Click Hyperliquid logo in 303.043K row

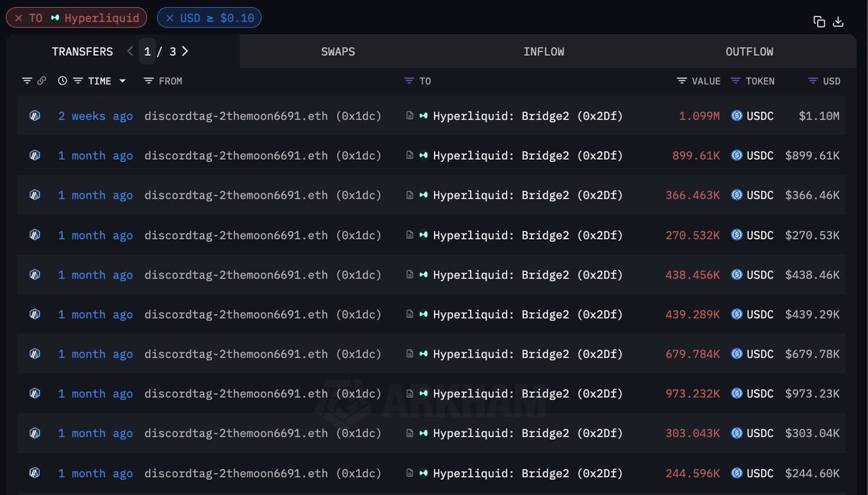424,433
